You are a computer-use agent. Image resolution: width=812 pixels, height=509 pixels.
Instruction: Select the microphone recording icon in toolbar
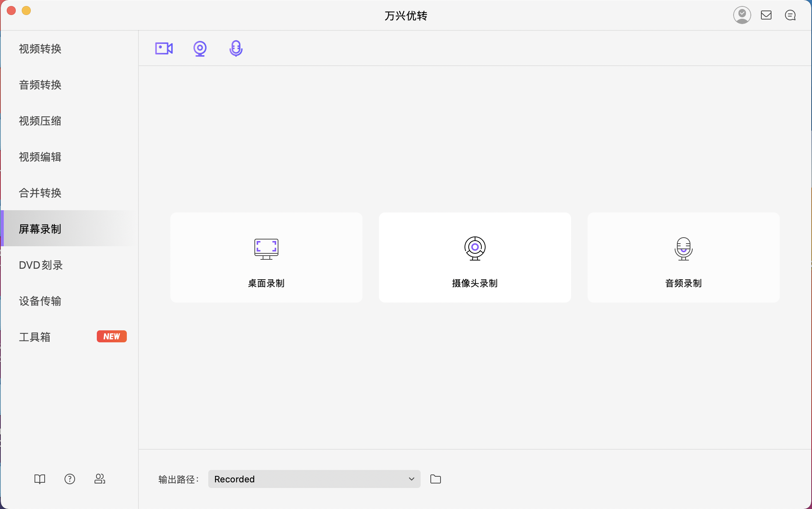tap(235, 48)
